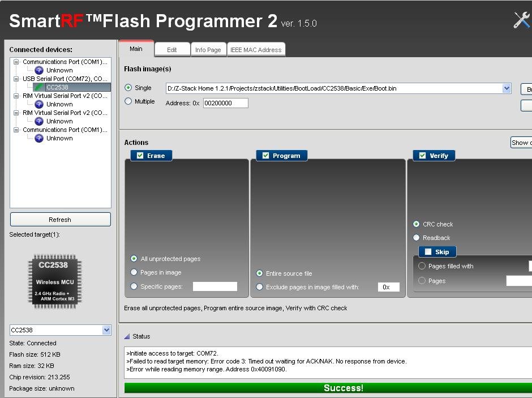Open the IEEE MAC Address tab
The height and width of the screenshot is (398, 532).
256,50
